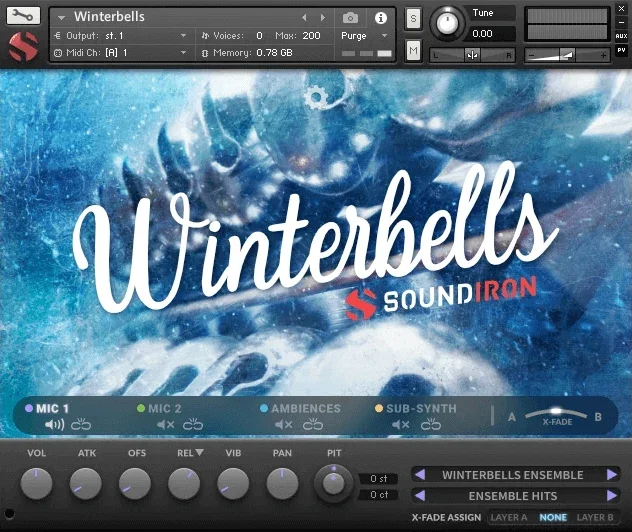Open the gear settings icon on the artwork

(315, 98)
